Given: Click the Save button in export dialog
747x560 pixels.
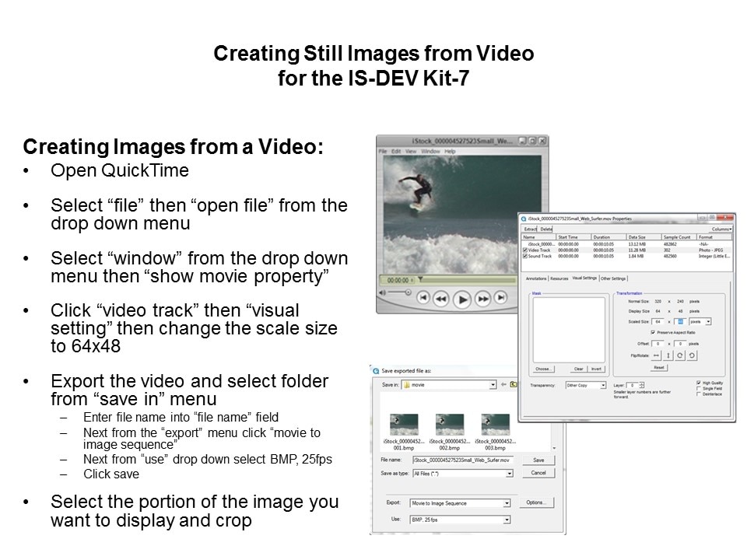Looking at the screenshot, I should (x=538, y=460).
